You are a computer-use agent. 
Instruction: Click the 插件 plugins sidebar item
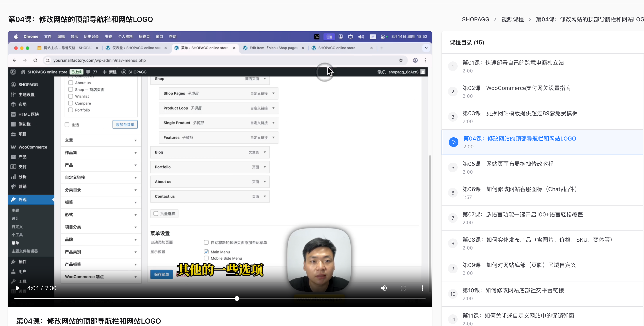[x=22, y=261]
